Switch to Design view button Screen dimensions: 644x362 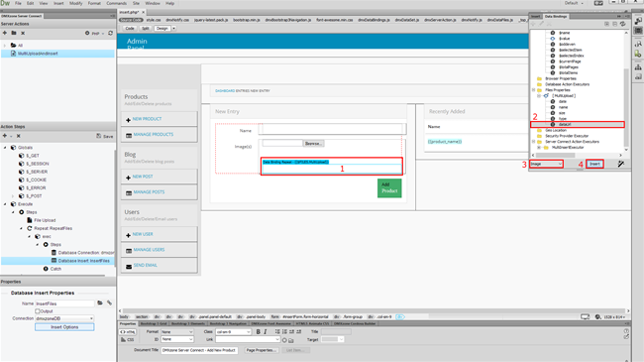[x=162, y=29]
